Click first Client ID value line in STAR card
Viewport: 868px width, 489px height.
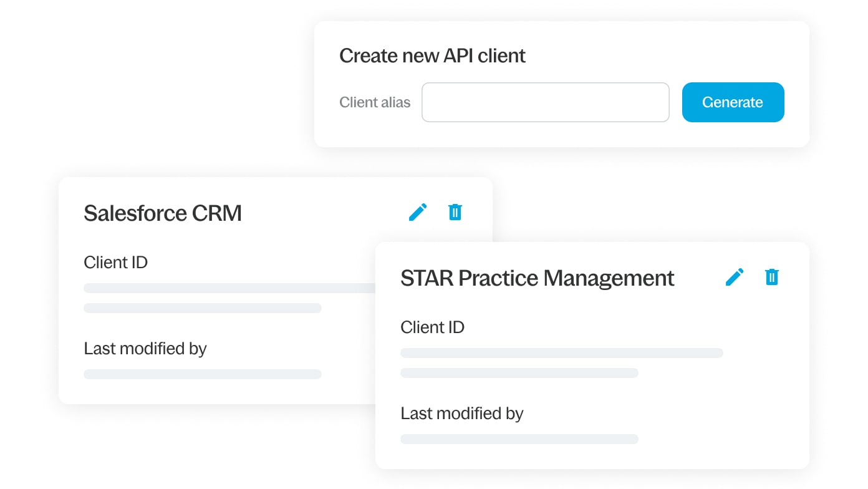[x=561, y=353]
